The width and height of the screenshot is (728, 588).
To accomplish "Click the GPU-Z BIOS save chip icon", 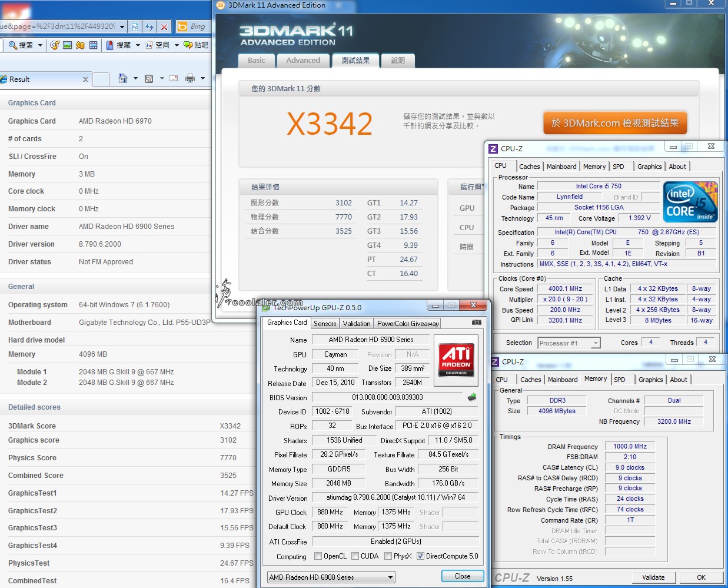I will 472,397.
